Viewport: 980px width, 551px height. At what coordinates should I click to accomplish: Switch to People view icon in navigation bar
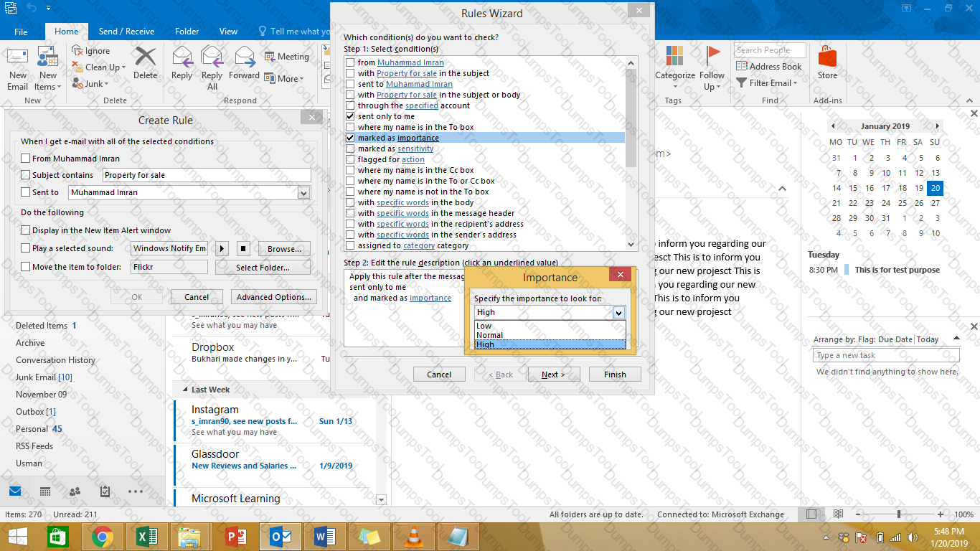point(75,491)
